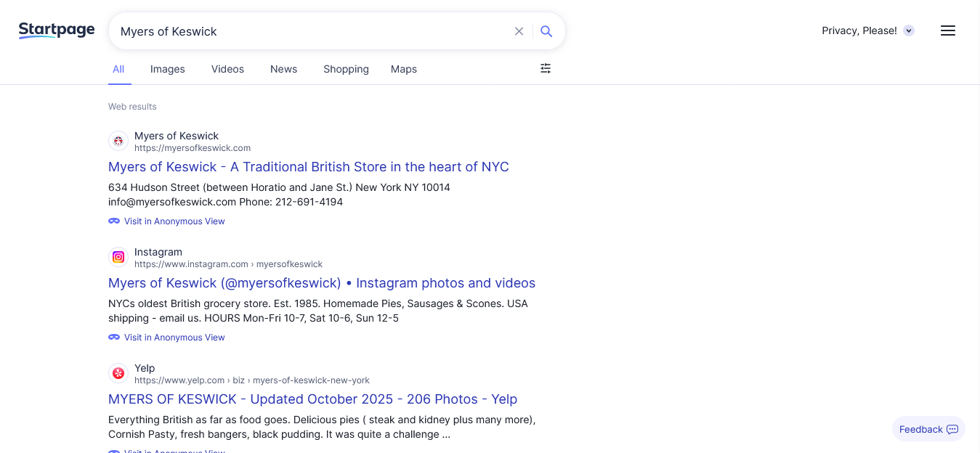Screen dimensions: 980x453
Task: Click the Myers of Keswick site favicon
Action: point(118,141)
